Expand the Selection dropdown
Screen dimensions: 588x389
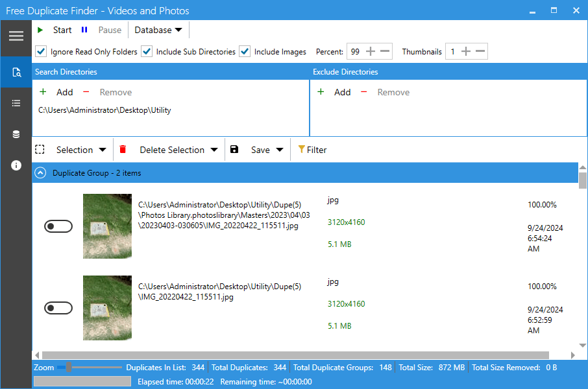pos(81,150)
